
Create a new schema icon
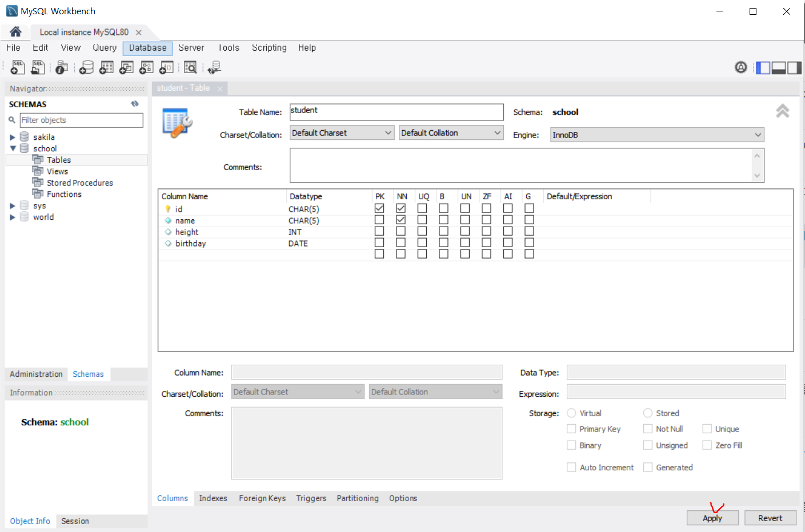[86, 67]
